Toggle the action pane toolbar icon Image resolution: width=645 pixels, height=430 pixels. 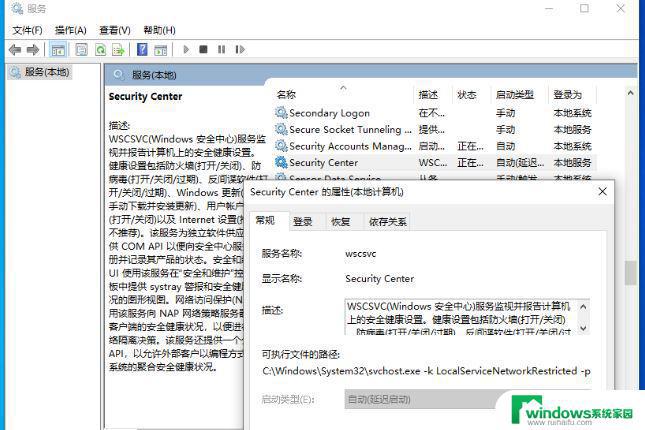(x=160, y=50)
